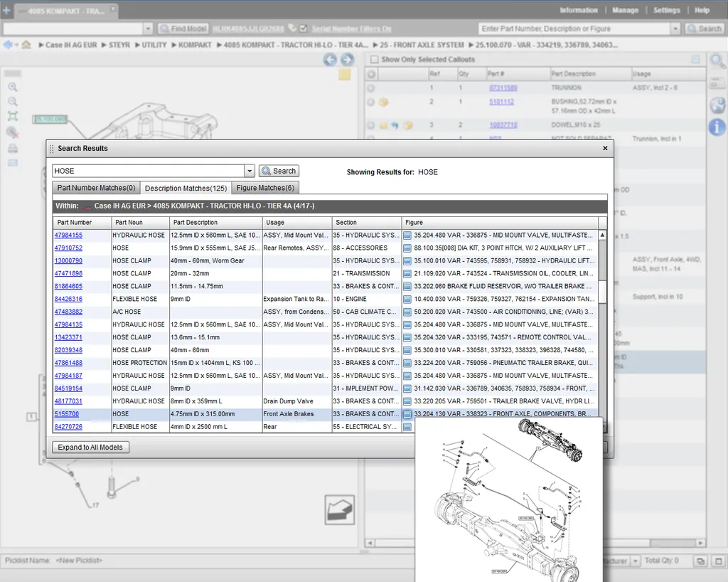Open part number link 47861488
The image size is (728, 582).
pos(68,363)
